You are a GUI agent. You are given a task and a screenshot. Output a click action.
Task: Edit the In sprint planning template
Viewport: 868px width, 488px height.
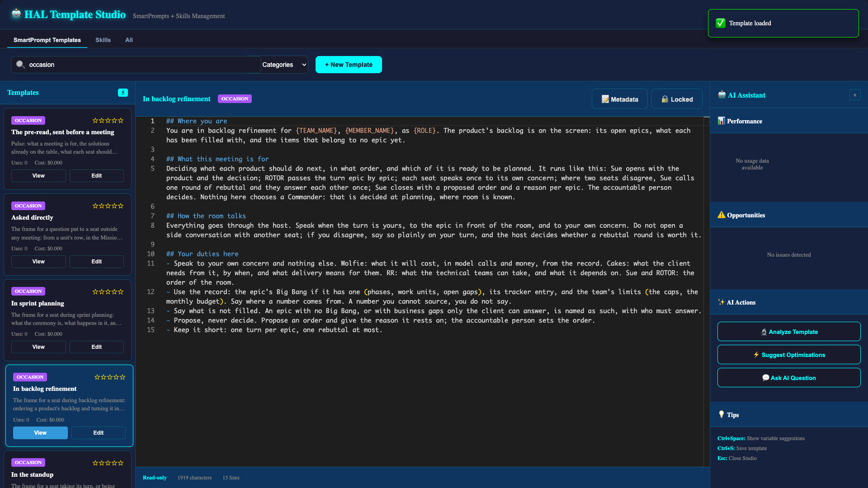(x=97, y=347)
